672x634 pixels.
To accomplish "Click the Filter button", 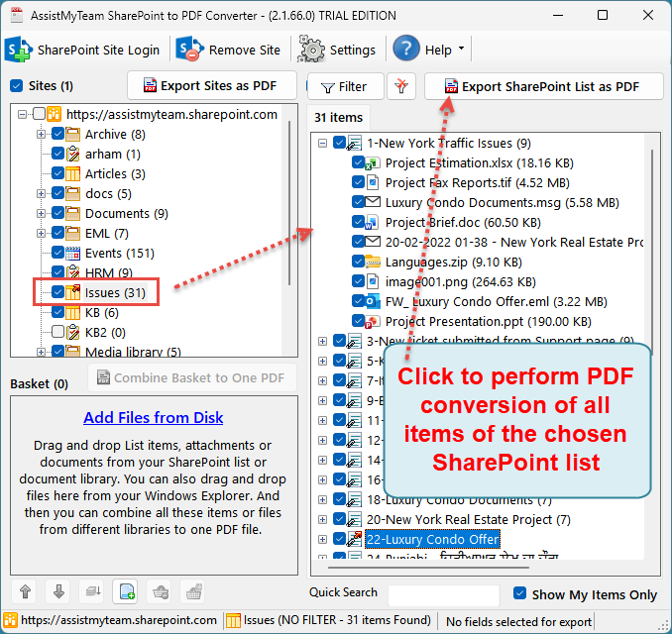I will pyautogui.click(x=345, y=86).
